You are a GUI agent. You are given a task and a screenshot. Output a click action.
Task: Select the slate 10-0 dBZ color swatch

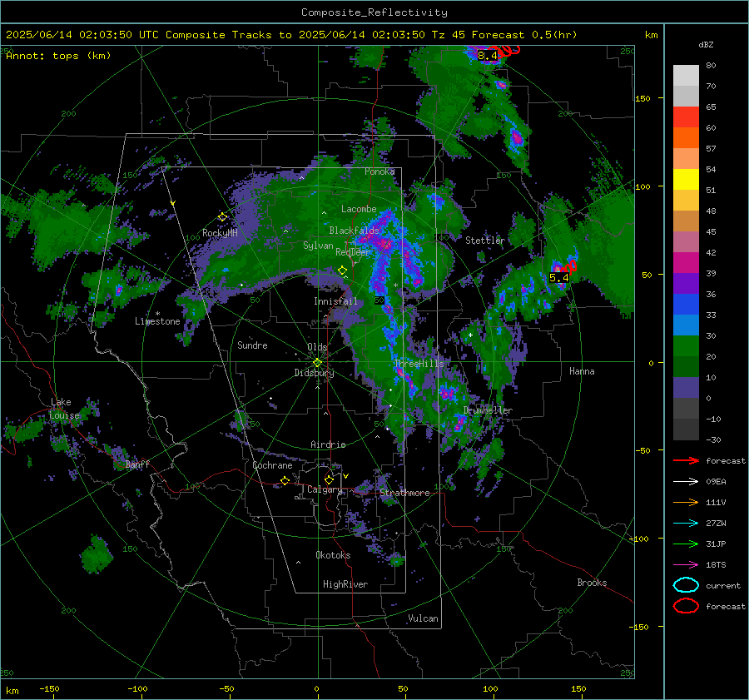pos(686,387)
